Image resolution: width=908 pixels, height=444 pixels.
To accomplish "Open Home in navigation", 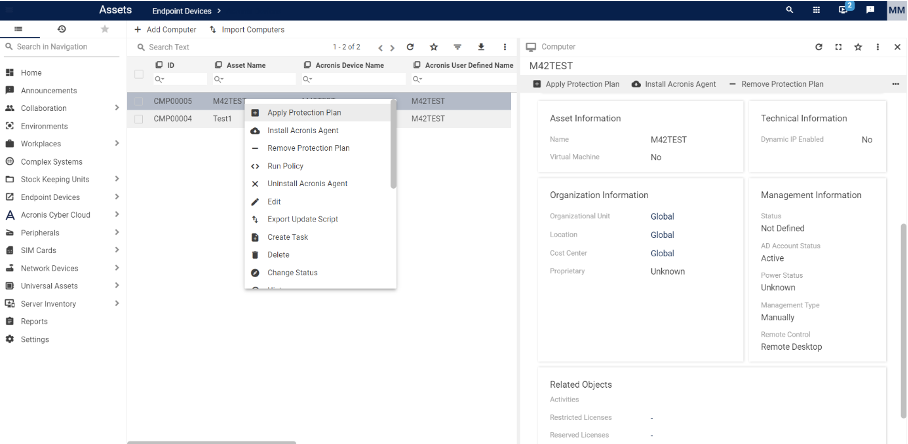I will pos(31,73).
